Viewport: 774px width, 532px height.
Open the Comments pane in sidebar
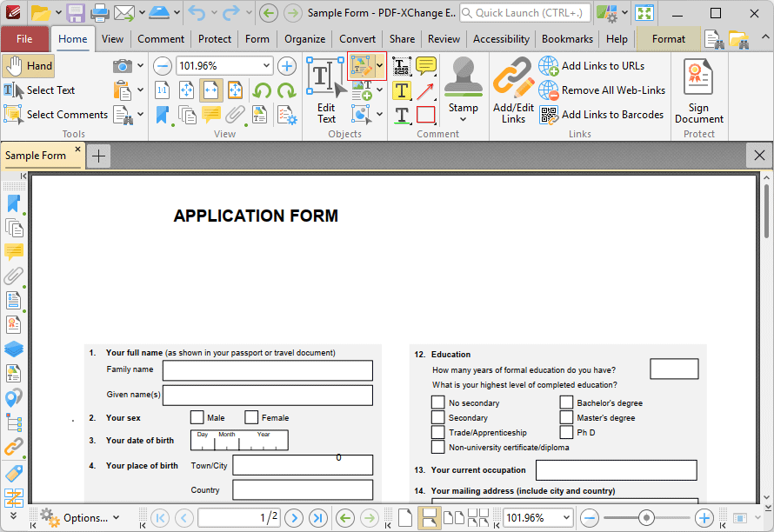coord(14,252)
